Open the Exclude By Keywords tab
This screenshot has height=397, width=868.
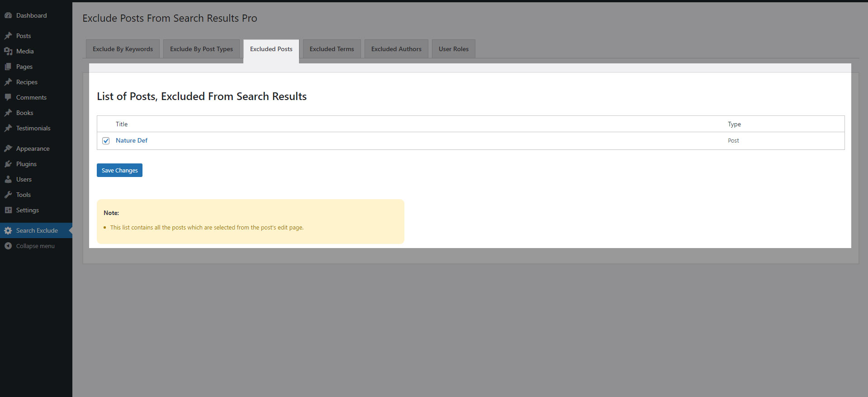[x=123, y=49]
